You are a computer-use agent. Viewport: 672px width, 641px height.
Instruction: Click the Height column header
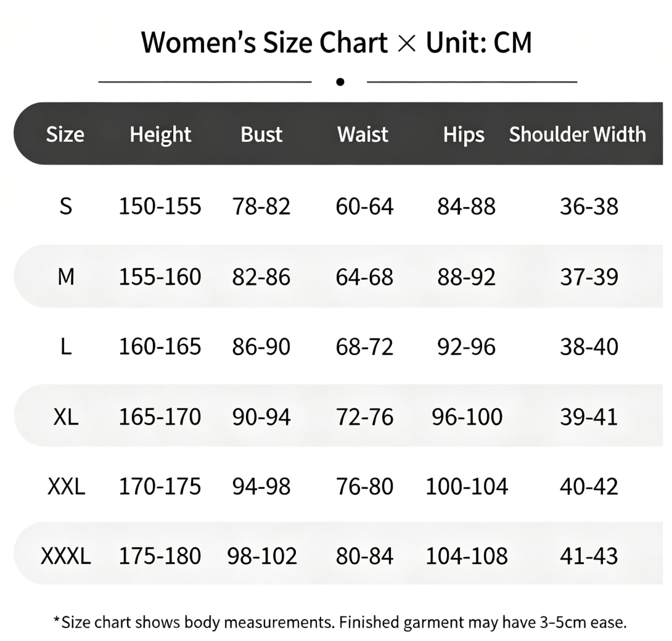pos(160,135)
